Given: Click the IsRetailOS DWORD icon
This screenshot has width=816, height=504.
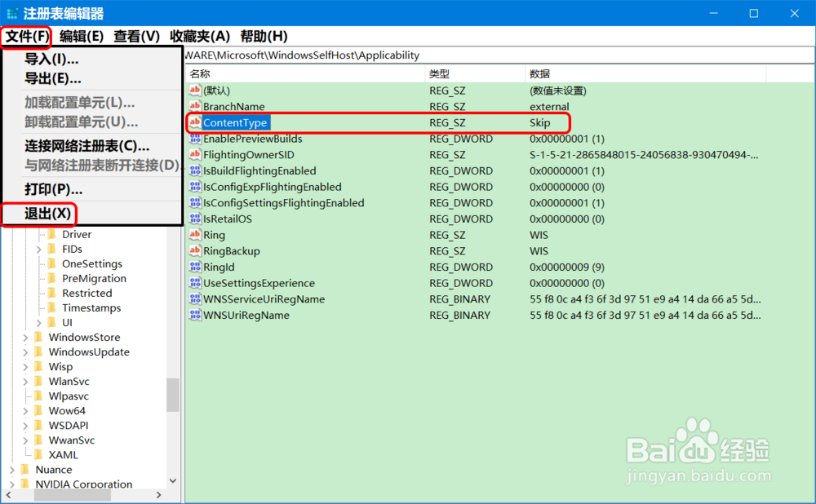Looking at the screenshot, I should tap(195, 219).
